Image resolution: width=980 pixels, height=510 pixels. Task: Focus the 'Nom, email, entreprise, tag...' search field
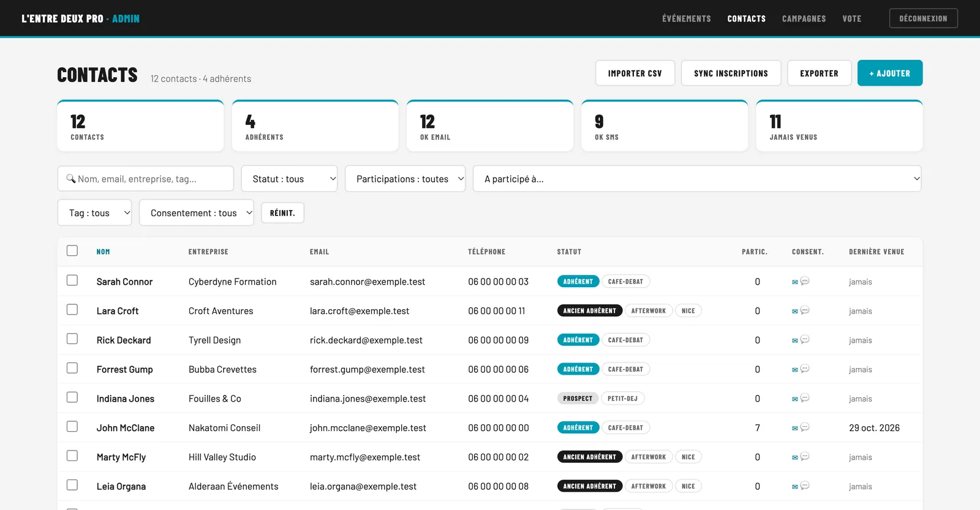[x=146, y=179]
